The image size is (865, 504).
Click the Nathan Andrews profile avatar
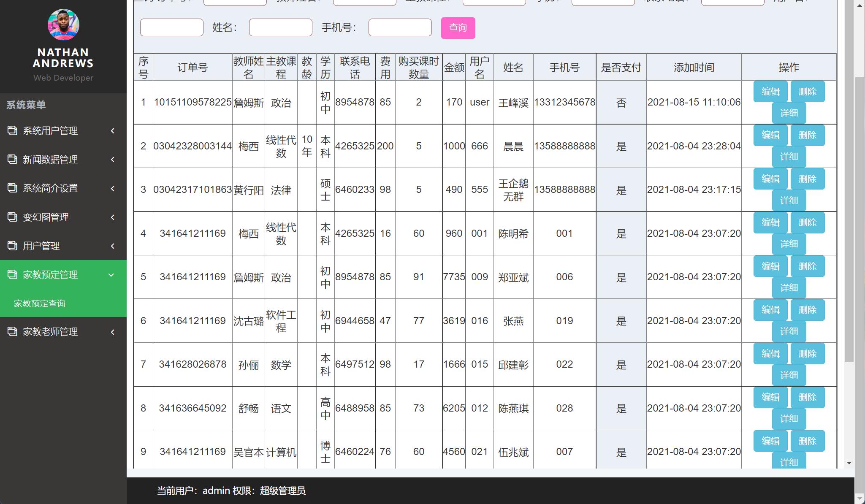coord(63,25)
